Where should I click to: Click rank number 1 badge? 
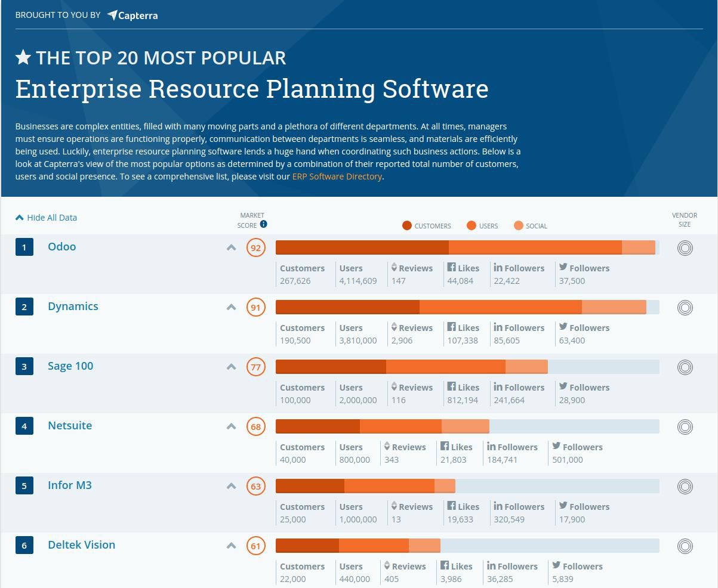pos(24,247)
